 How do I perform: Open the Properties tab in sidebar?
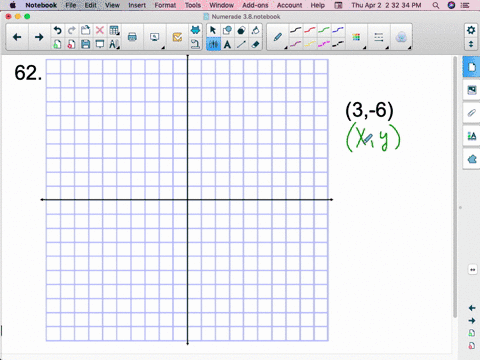click(472, 136)
